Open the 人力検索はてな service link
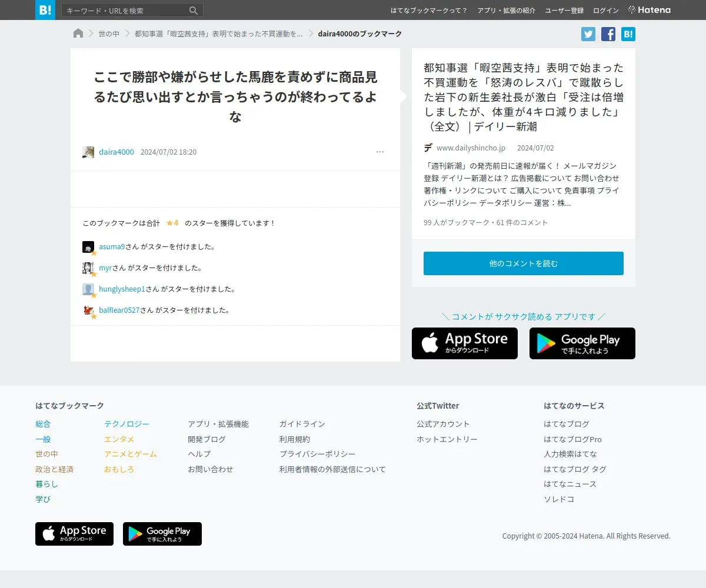Screen dimensions: 706x588 pos(570,454)
